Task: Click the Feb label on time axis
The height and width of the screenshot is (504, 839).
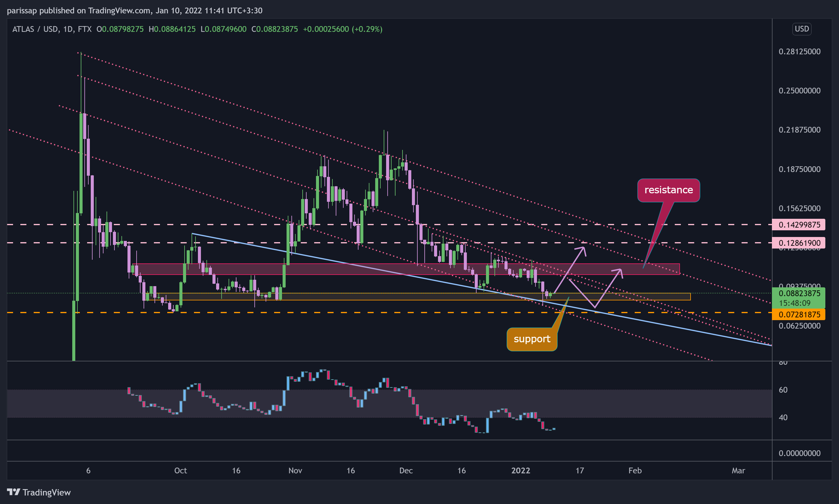Action: tap(635, 470)
